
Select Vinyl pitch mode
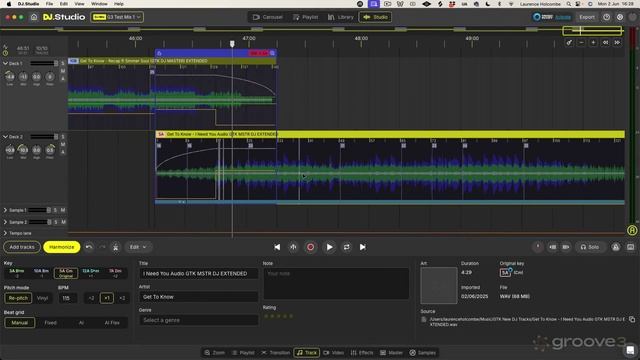point(42,298)
